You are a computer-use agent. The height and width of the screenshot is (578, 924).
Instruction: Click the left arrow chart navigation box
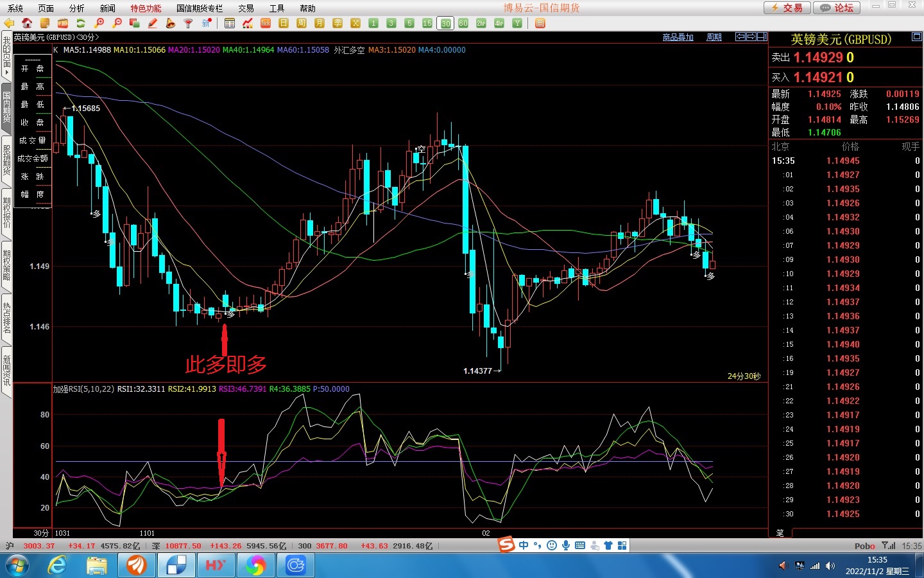coord(740,37)
